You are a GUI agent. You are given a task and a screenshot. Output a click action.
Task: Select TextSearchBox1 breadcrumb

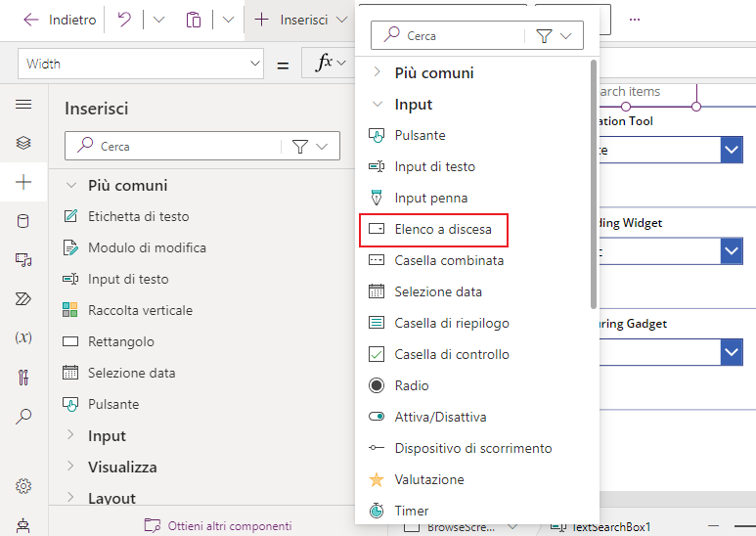pyautogui.click(x=600, y=528)
